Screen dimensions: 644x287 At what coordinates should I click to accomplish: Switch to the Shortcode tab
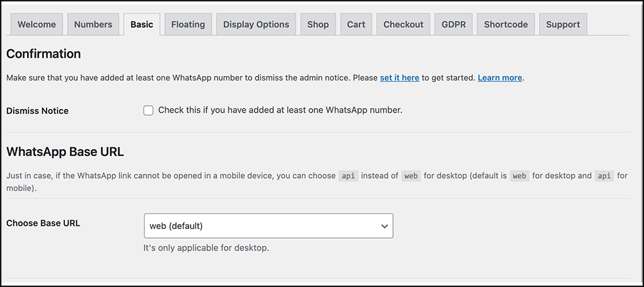(504, 25)
